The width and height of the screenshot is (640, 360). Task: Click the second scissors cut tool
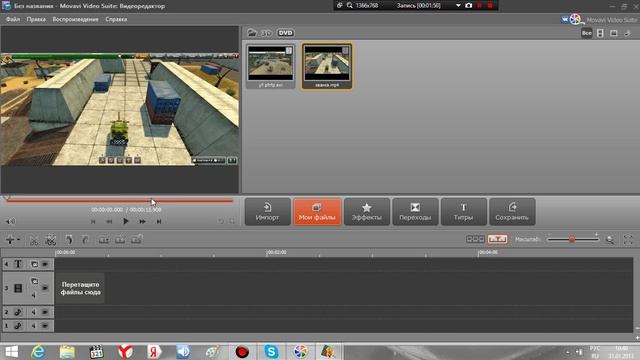(x=51, y=240)
